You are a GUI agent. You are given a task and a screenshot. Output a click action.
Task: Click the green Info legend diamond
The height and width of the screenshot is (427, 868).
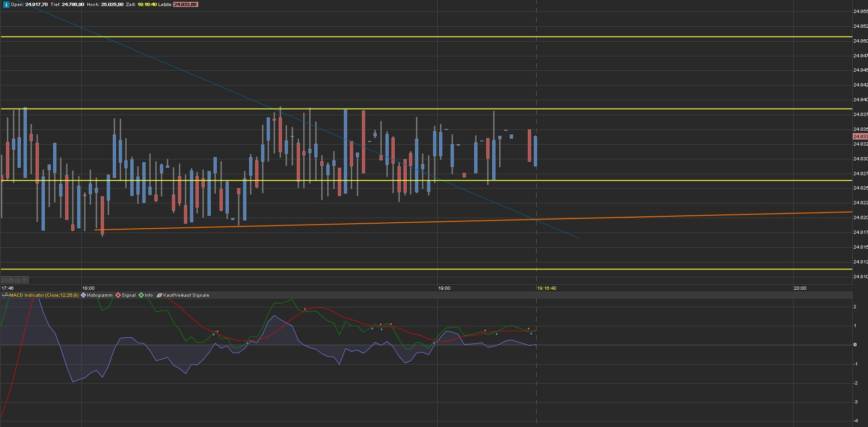(x=141, y=295)
